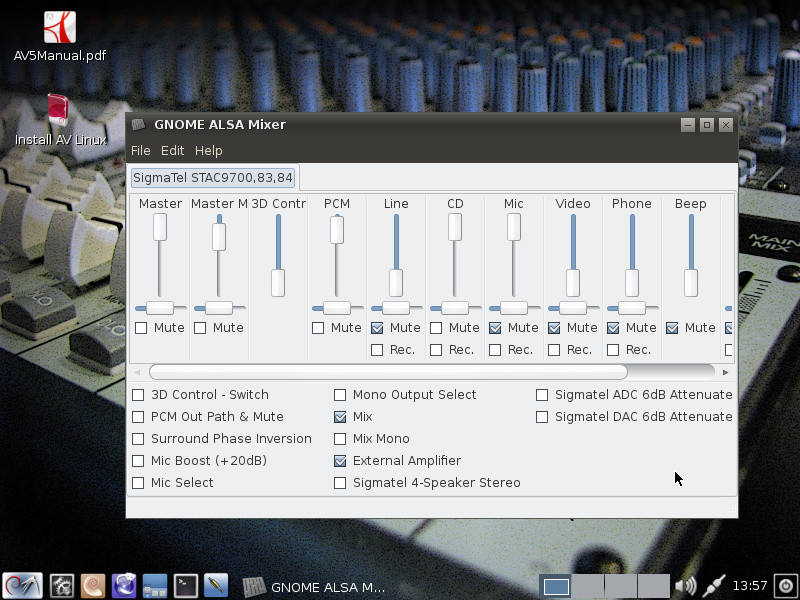Enable the Rec. checkbox under Line
This screenshot has width=800, height=600.
[x=377, y=350]
